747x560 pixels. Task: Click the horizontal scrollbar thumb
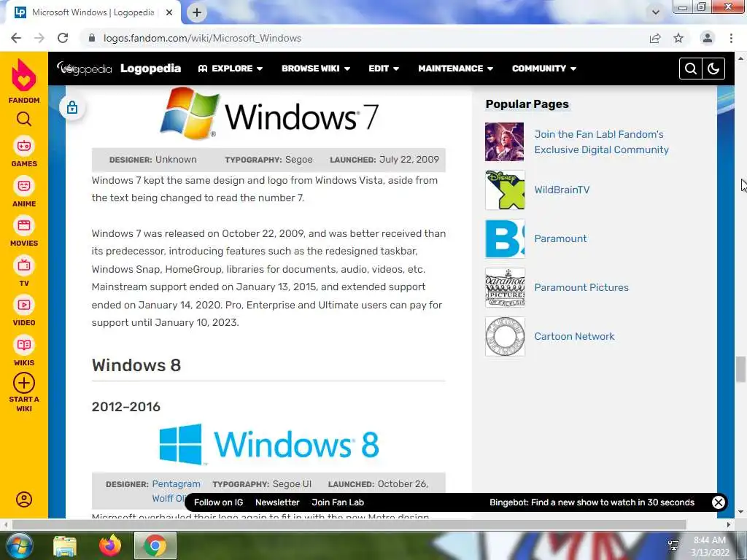coord(349,524)
